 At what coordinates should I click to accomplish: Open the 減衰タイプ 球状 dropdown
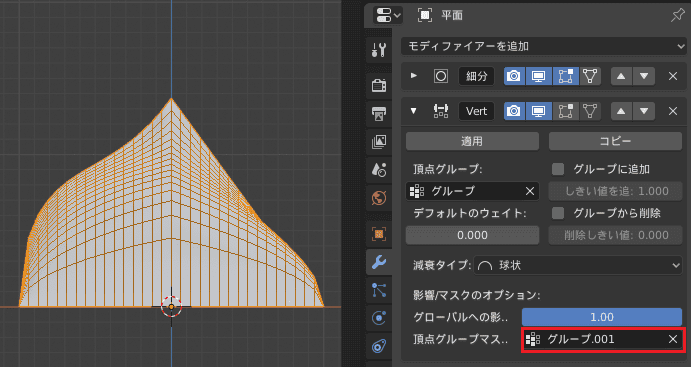coord(578,265)
